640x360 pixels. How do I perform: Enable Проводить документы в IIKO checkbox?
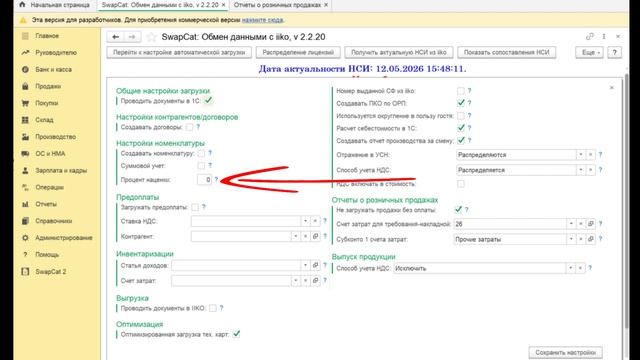[213, 308]
